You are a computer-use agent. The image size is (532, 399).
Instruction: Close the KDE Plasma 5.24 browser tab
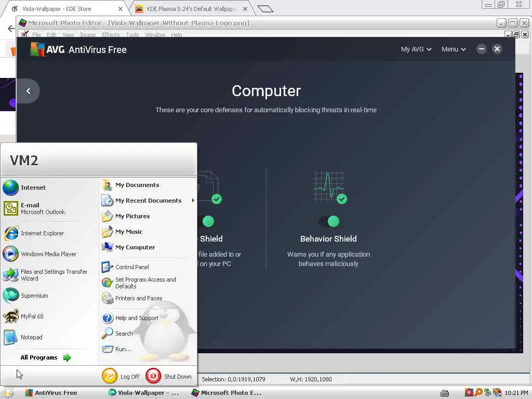tap(245, 9)
